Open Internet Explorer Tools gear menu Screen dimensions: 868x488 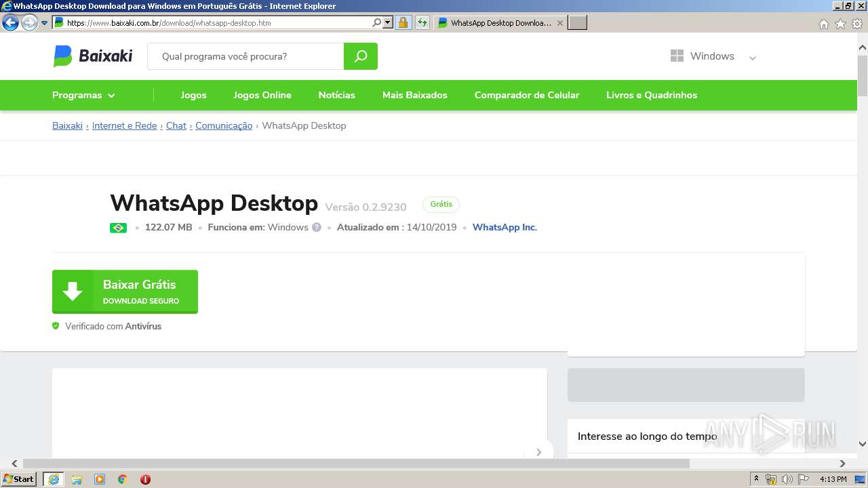[857, 24]
